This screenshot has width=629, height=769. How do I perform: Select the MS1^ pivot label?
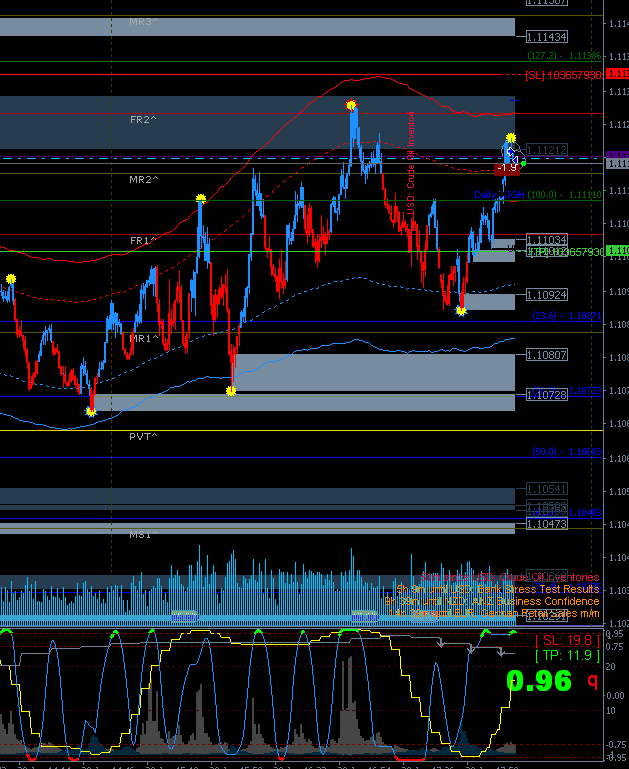click(x=144, y=534)
